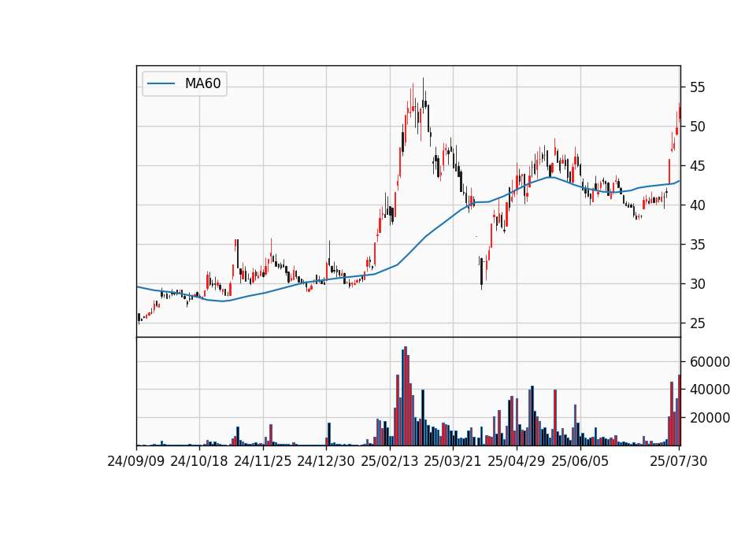756x543 pixels.
Task: Click the 25/02/13 date label
Action: [390, 461]
